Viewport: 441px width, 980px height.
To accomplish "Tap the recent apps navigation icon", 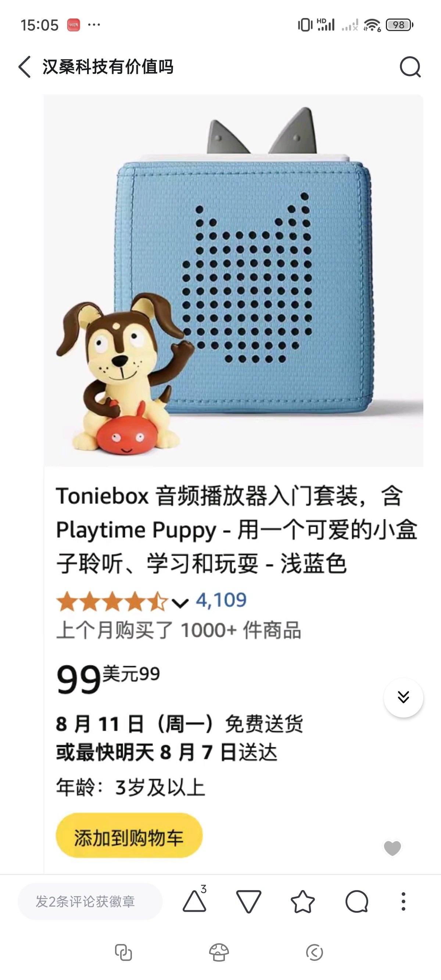I will (123, 952).
